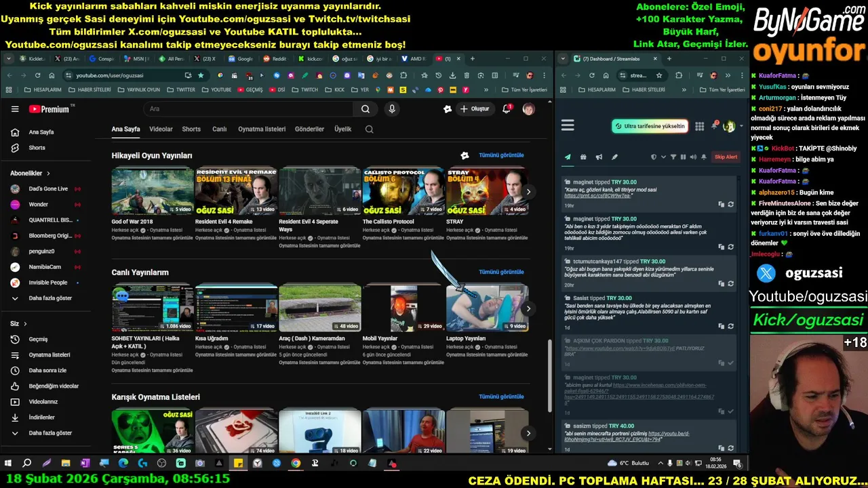Expand Abonelikler section in YouTube sidebar
The height and width of the screenshot is (488, 868).
click(x=30, y=174)
